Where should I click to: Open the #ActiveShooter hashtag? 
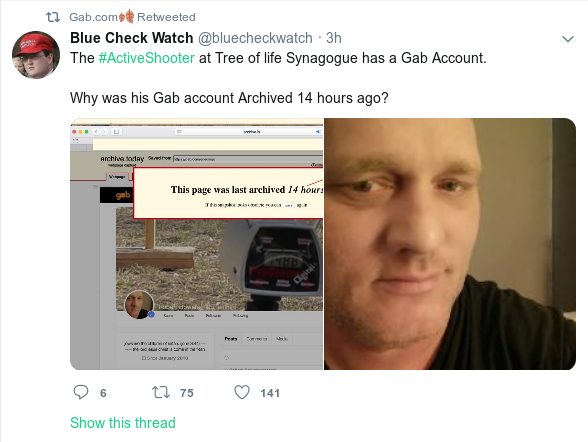(147, 58)
